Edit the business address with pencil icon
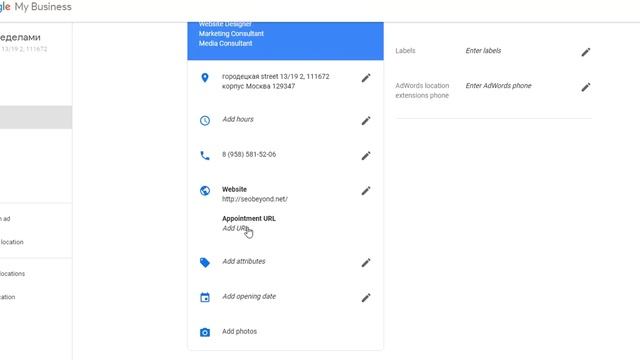 tap(366, 78)
